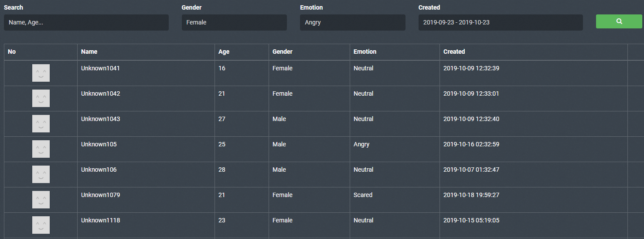Select the face thumbnail of Unknown1079
The width and height of the screenshot is (644, 239).
pyautogui.click(x=41, y=200)
